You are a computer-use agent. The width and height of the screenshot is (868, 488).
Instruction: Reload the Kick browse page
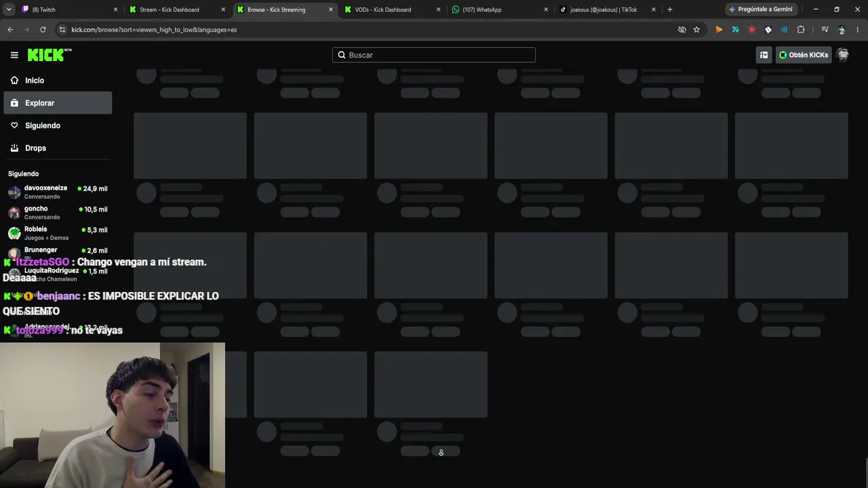43,30
